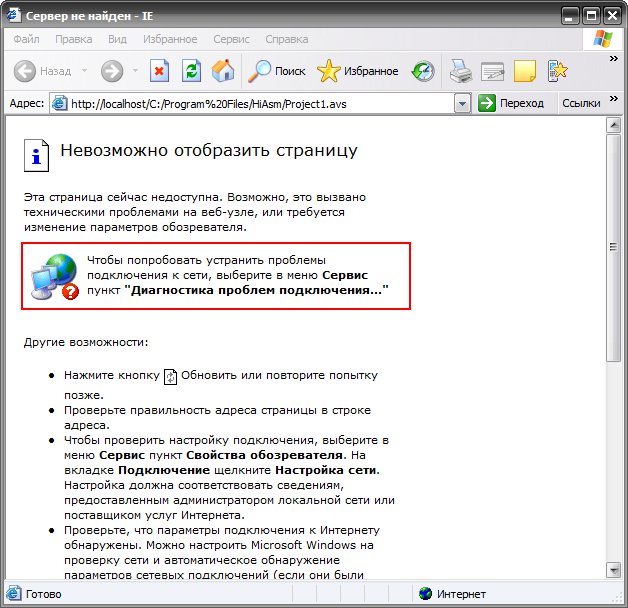Open the Файл menu
Viewport: 628px width, 608px height.
27,39
